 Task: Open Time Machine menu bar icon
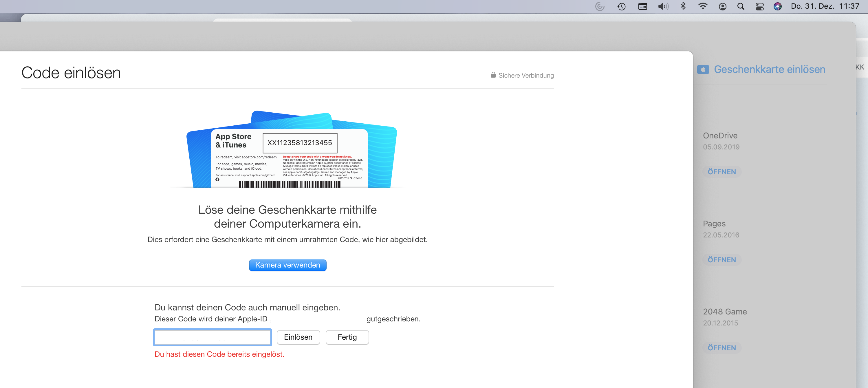(x=621, y=6)
